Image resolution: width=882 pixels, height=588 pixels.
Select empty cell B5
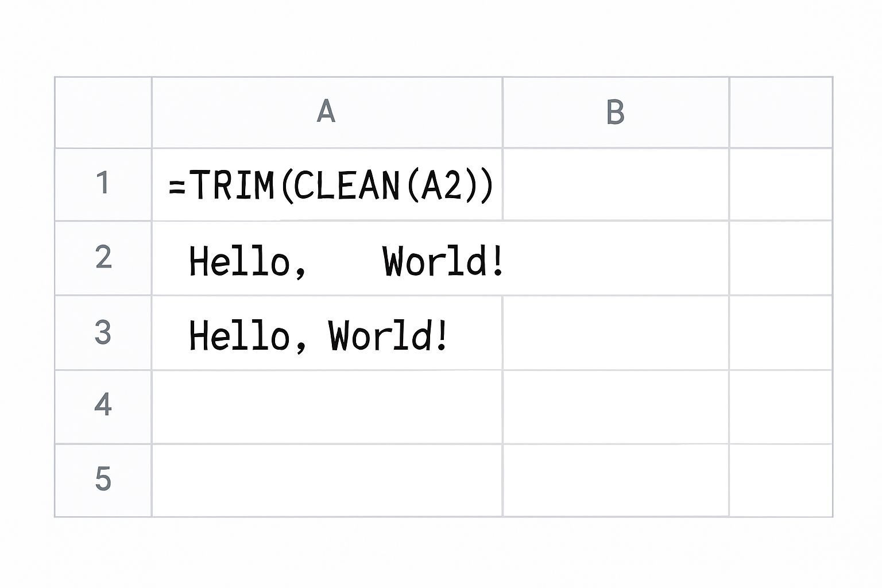point(616,480)
